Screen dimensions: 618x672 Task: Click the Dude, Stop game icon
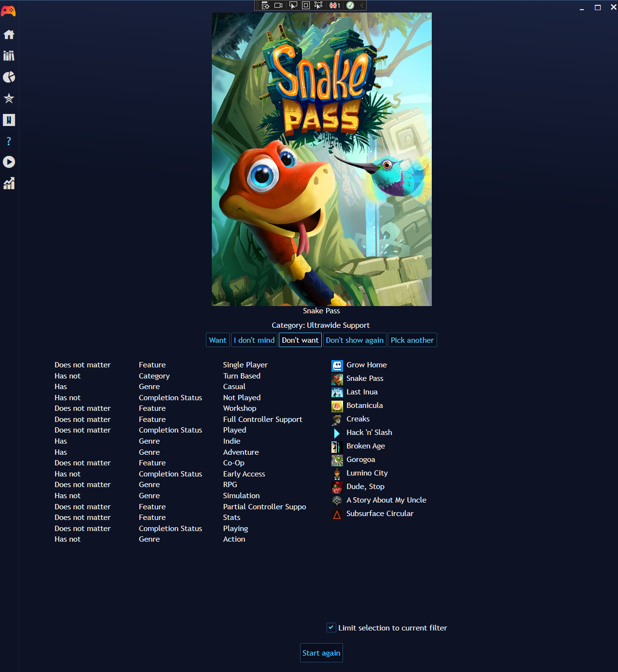(337, 487)
